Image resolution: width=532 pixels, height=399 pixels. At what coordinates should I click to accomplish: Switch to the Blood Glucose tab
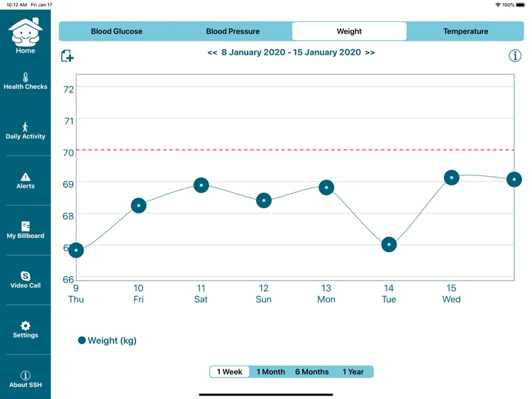tap(116, 31)
